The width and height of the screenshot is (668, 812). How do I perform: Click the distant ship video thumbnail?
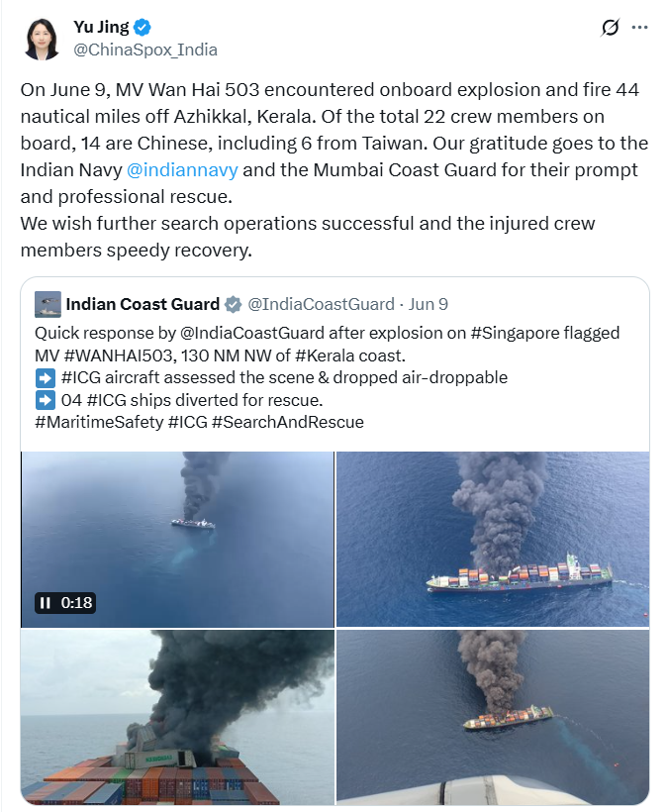(x=177, y=539)
